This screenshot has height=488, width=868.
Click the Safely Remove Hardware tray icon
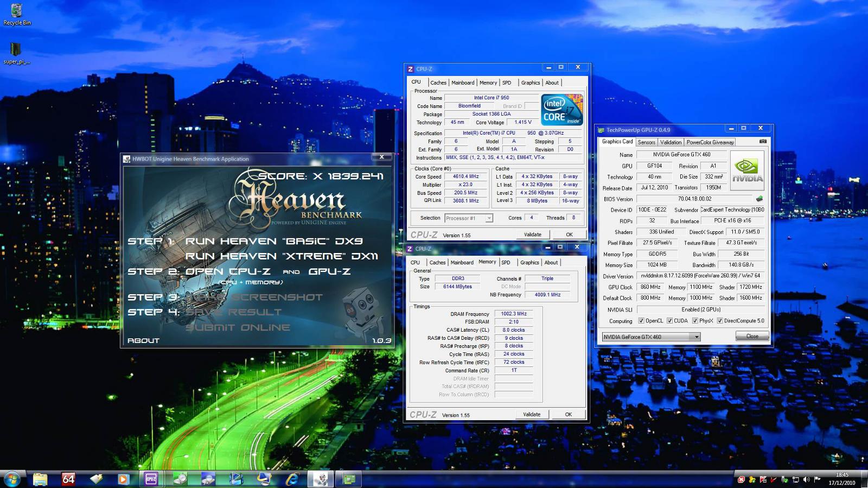784,479
